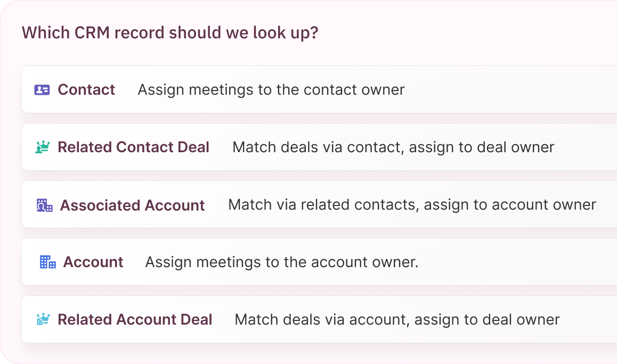Click blank area right of Related Account Deal description
The width and height of the screenshot is (617, 364).
tap(589, 319)
